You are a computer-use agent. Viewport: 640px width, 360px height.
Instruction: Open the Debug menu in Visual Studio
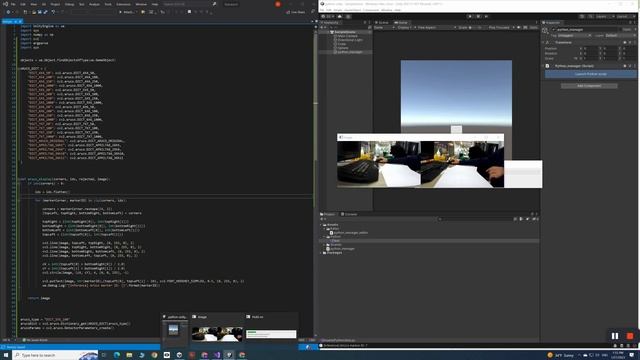pyautogui.click(x=69, y=4)
